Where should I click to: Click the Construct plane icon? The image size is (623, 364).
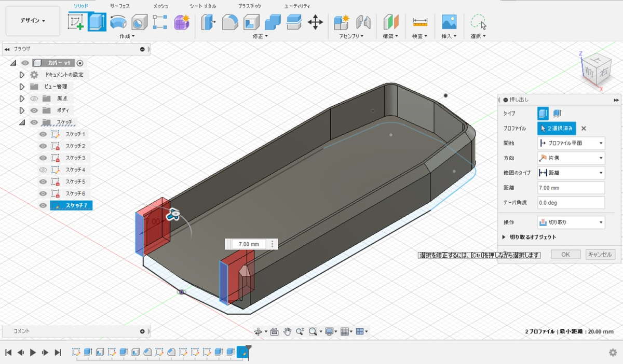coord(390,22)
